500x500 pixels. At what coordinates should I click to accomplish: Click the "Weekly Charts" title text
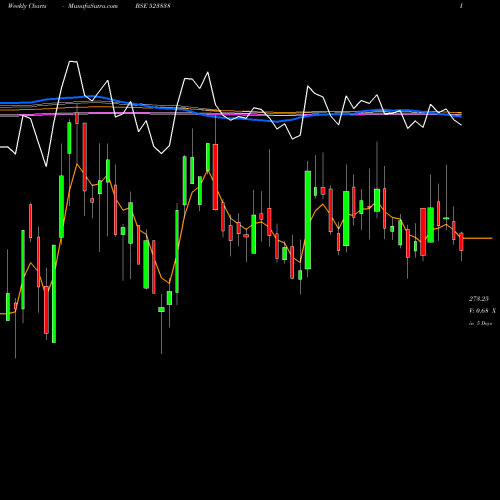coord(27,6)
